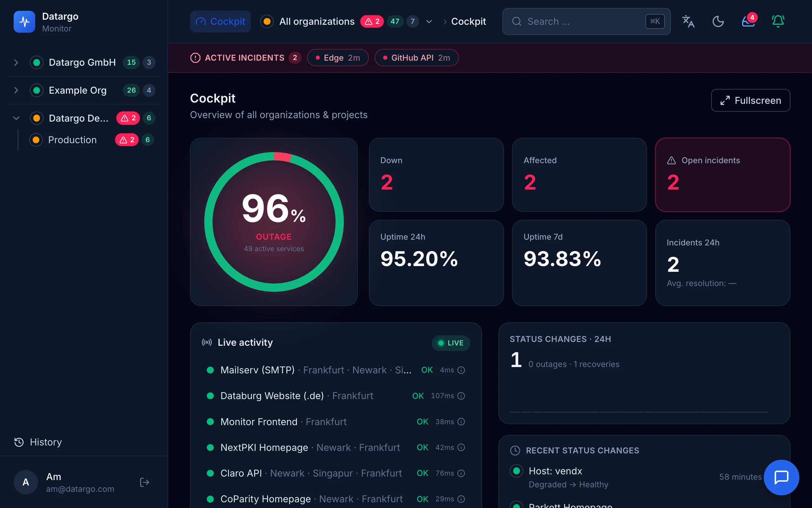Click info icon for CoParity Homepage
The image size is (812, 508).
[462, 499]
